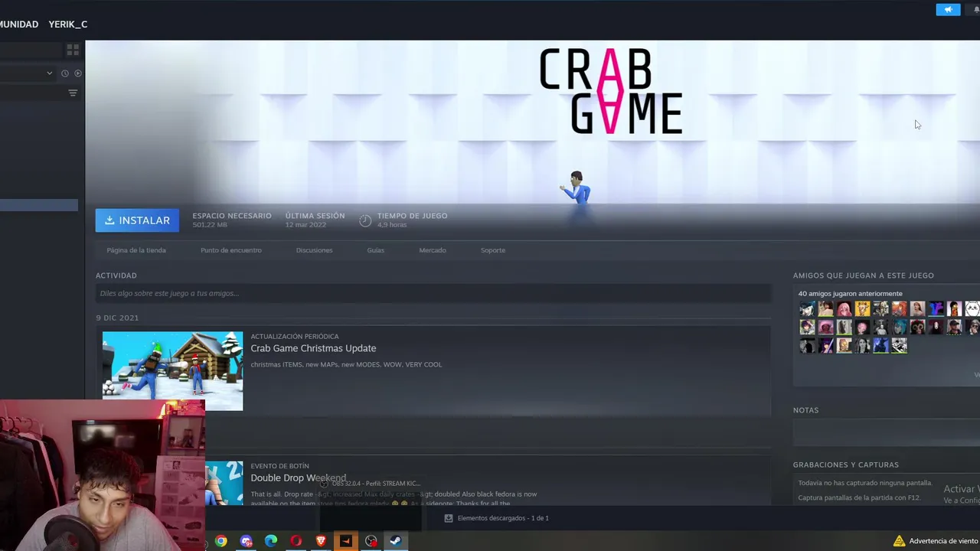The width and height of the screenshot is (980, 551).
Task: Click the ready-to-play filter icon
Action: click(x=77, y=73)
